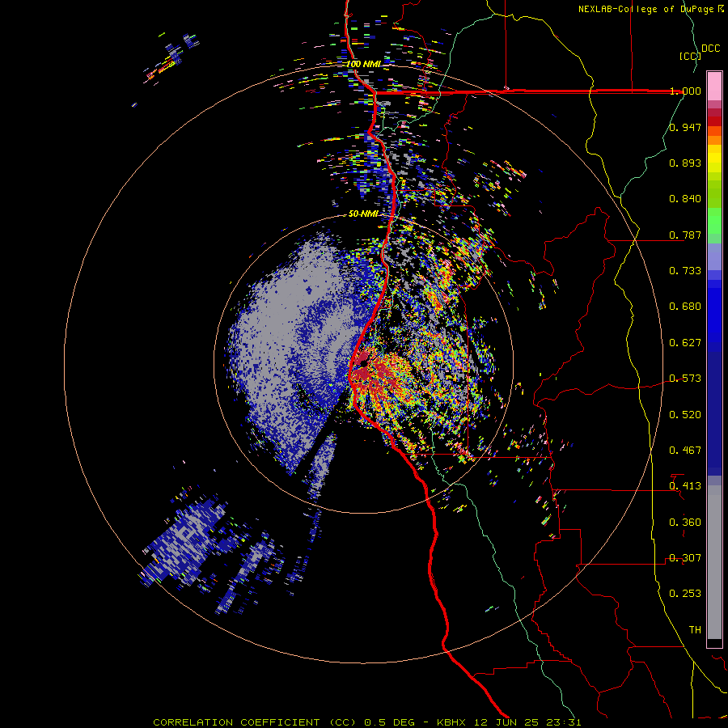The height and width of the screenshot is (728, 728).
Task: Click the 0.307 legend value
Action: coord(685,558)
